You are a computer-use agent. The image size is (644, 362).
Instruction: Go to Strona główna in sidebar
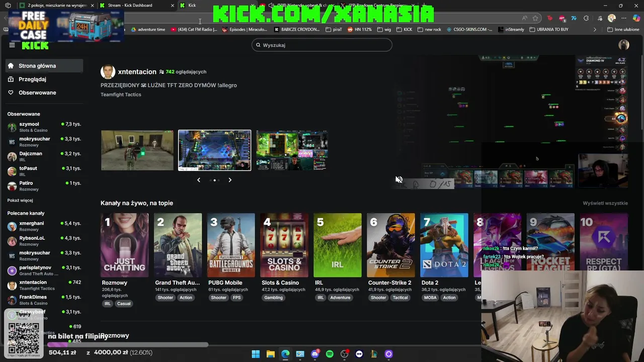(x=45, y=66)
